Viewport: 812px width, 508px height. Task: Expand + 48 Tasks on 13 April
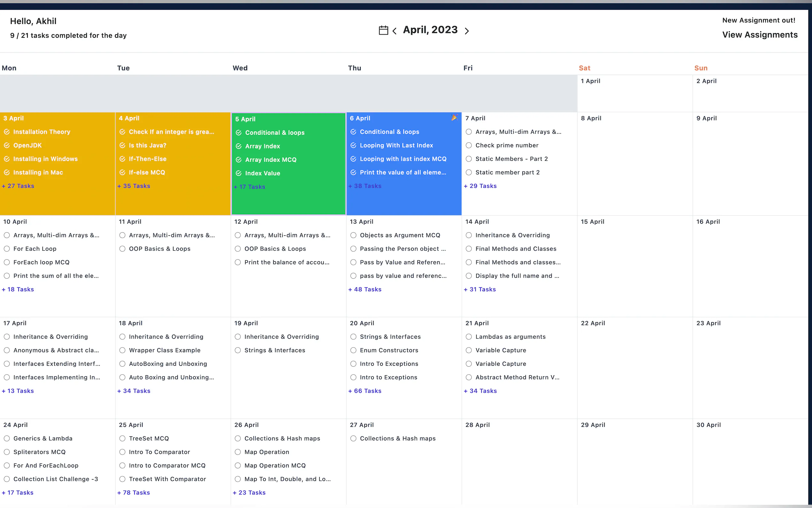tap(365, 289)
